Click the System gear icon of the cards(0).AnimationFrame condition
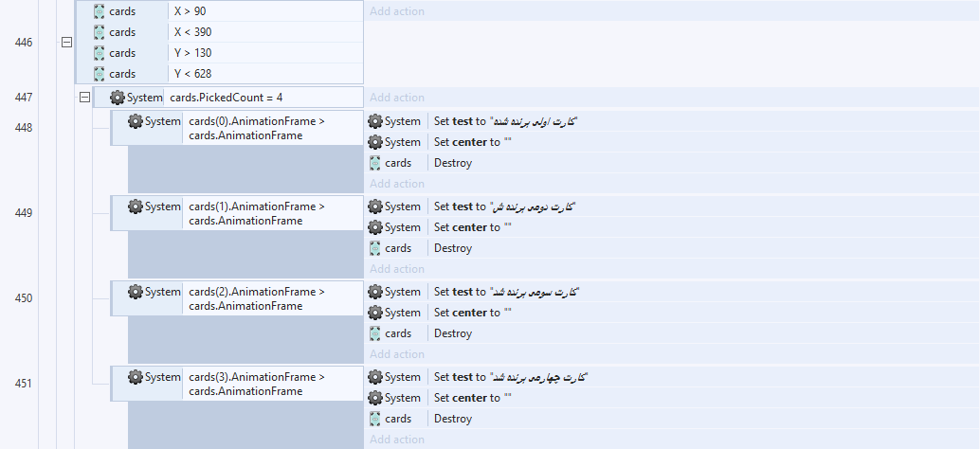Image resolution: width=980 pixels, height=449 pixels. pyautogui.click(x=135, y=121)
